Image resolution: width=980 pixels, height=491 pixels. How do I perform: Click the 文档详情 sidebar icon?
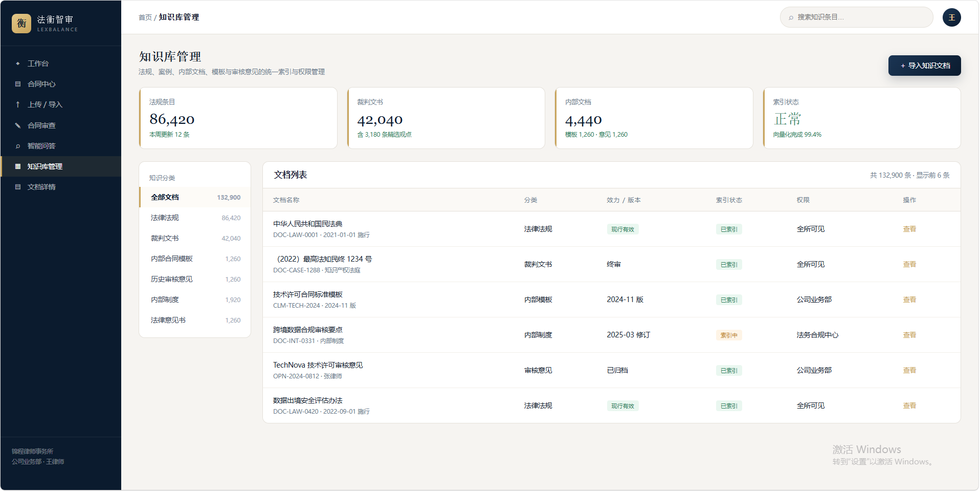coord(18,187)
